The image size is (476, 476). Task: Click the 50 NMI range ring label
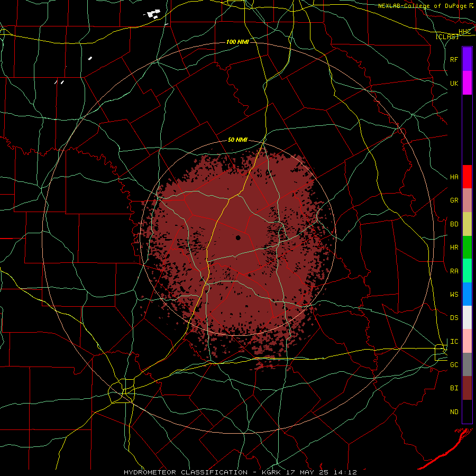click(237, 140)
